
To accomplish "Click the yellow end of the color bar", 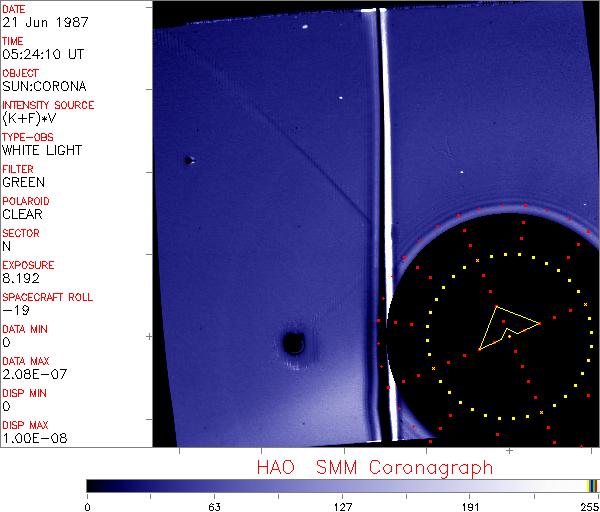I will 592,485.
